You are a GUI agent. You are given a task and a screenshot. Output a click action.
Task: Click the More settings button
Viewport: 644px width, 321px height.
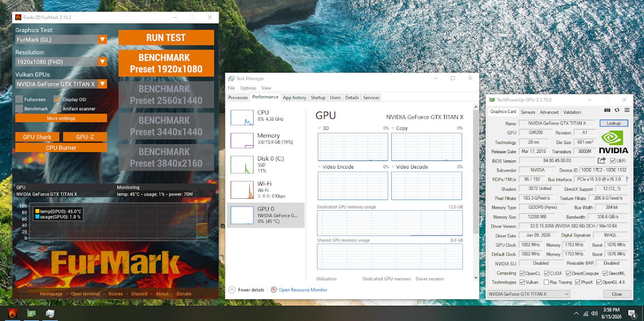[61, 118]
